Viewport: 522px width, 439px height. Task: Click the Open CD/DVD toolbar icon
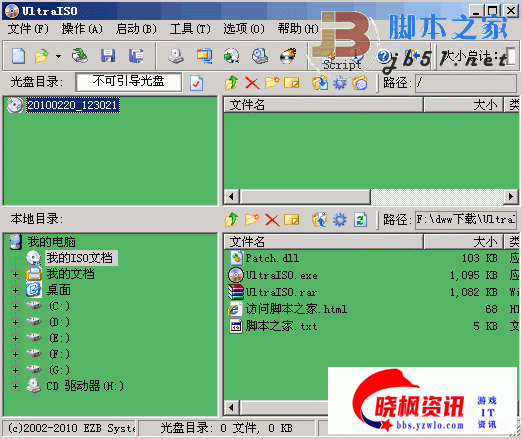(80, 56)
